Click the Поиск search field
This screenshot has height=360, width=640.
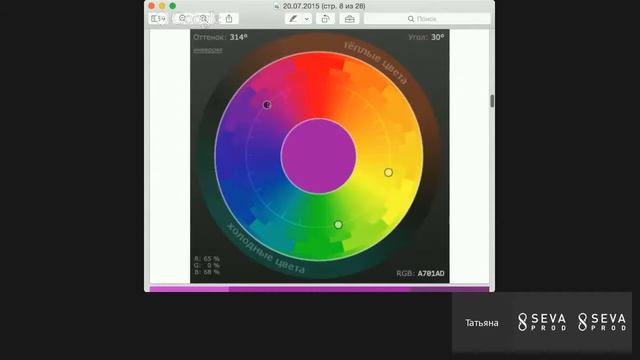point(427,19)
